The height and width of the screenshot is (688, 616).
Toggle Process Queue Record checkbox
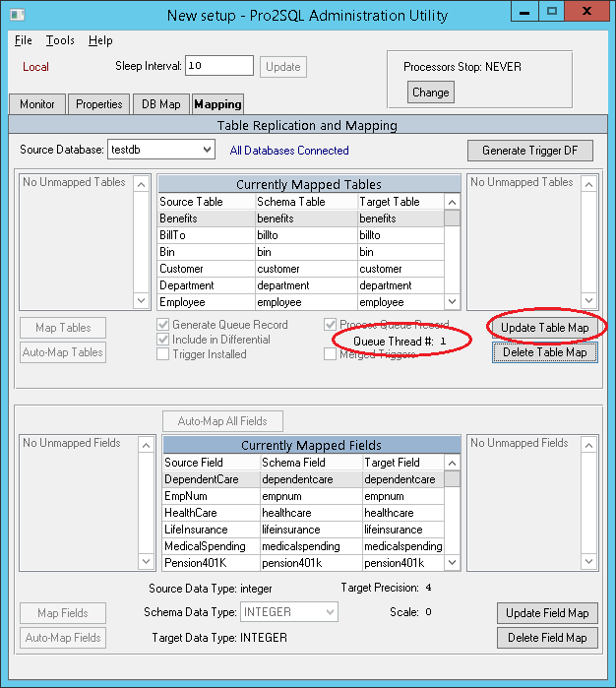click(x=330, y=325)
